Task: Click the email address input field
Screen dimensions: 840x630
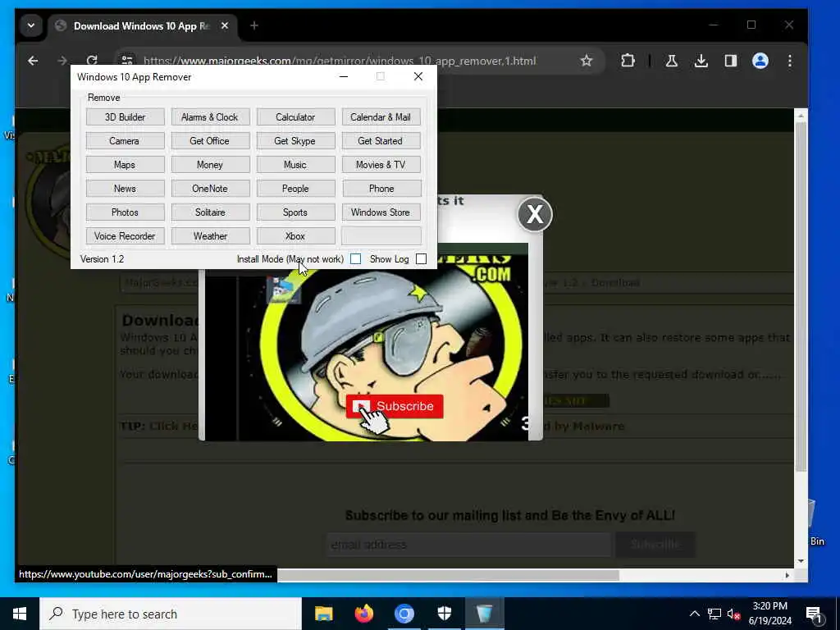Action: point(468,545)
